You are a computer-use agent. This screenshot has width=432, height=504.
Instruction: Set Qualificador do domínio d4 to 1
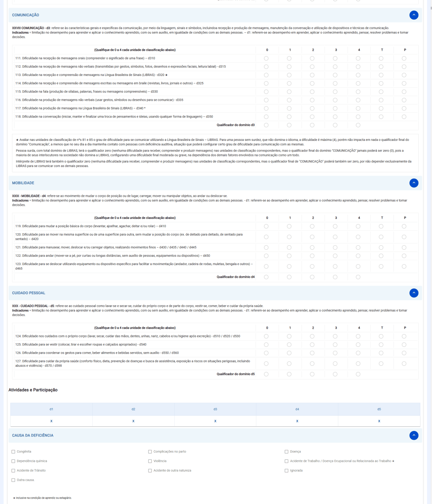pyautogui.click(x=289, y=277)
